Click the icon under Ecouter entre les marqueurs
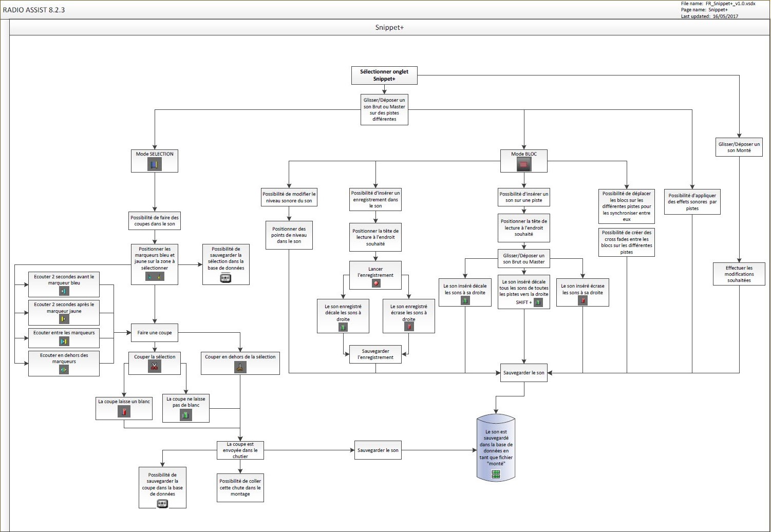The width and height of the screenshot is (771, 532). click(x=64, y=341)
